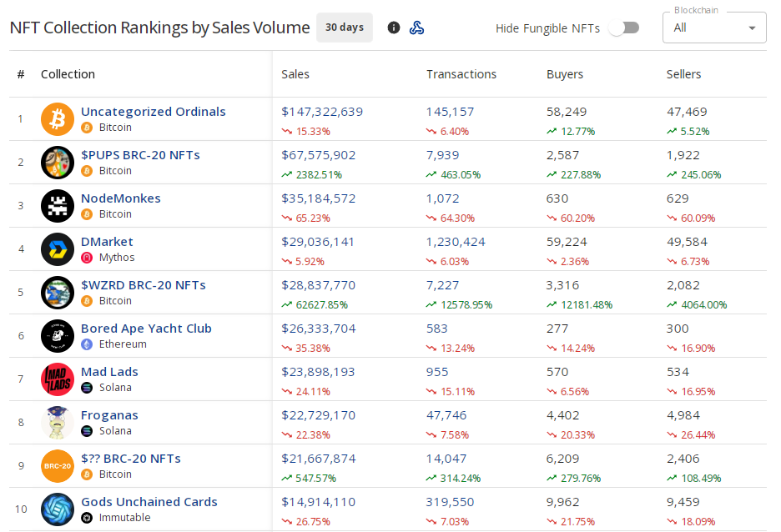Open the Blockchain dropdown set to All
Viewport: 781px width, 532px height.
click(714, 28)
